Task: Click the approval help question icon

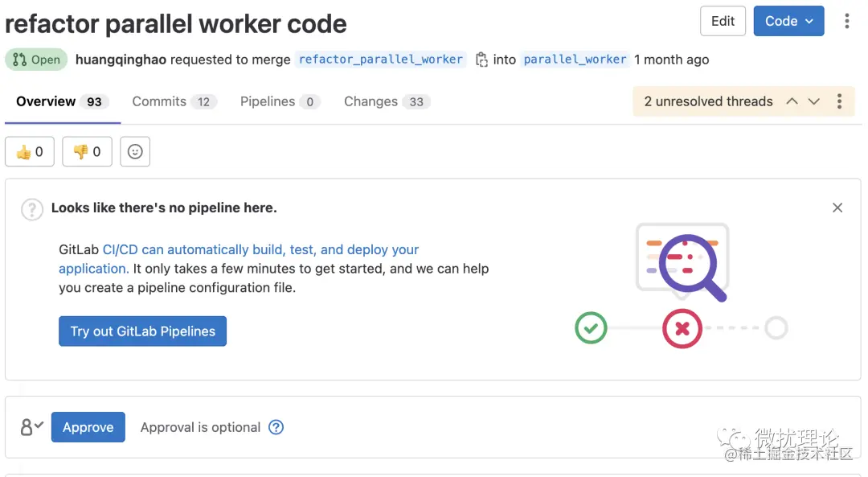Action: pyautogui.click(x=276, y=427)
